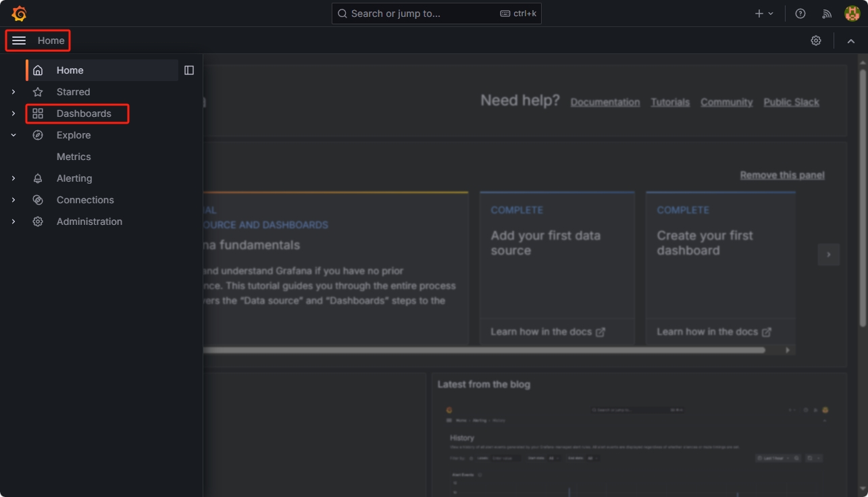Image resolution: width=868 pixels, height=497 pixels.
Task: Open the news RSS feed icon
Action: pos(827,14)
